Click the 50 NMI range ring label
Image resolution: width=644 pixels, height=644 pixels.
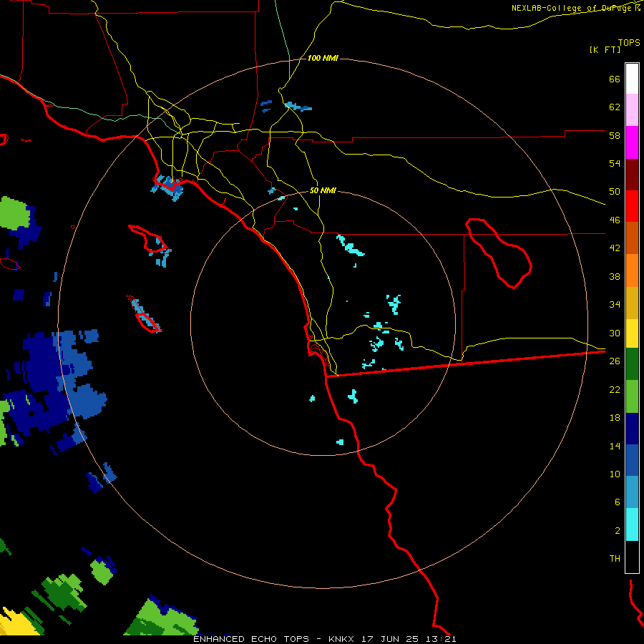click(x=323, y=190)
